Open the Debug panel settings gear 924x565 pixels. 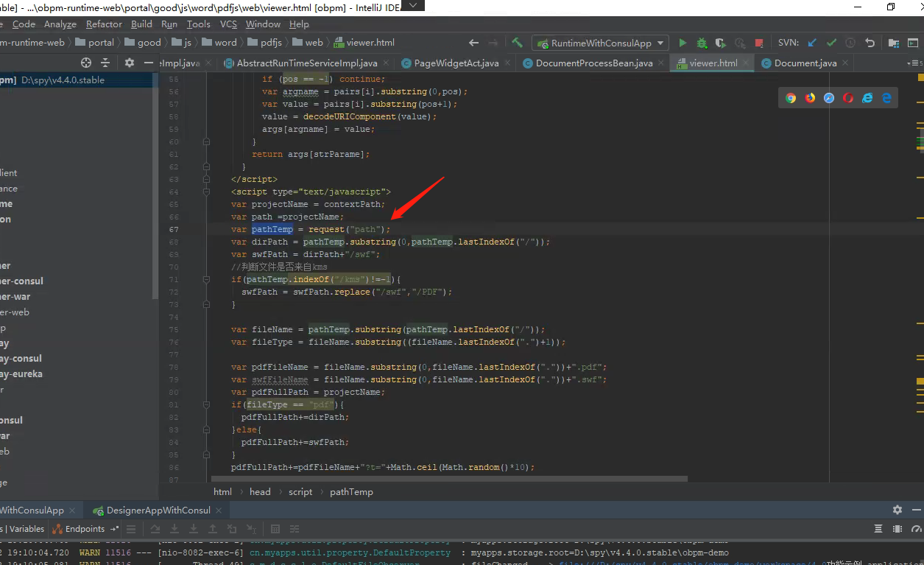coord(897,510)
